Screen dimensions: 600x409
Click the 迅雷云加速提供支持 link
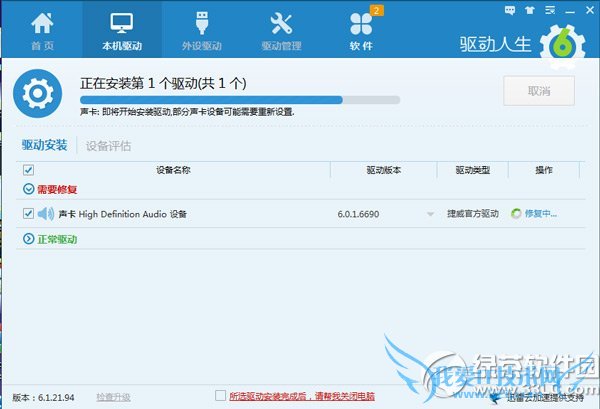pos(545,398)
